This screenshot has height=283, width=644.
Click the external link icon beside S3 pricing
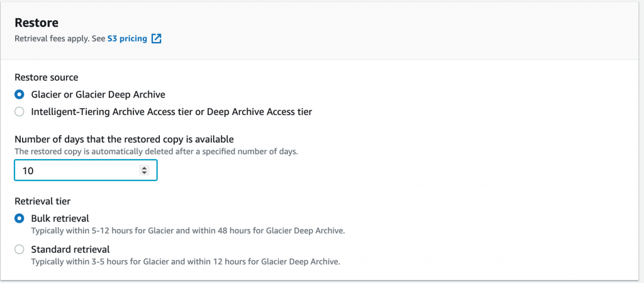pyautogui.click(x=157, y=38)
